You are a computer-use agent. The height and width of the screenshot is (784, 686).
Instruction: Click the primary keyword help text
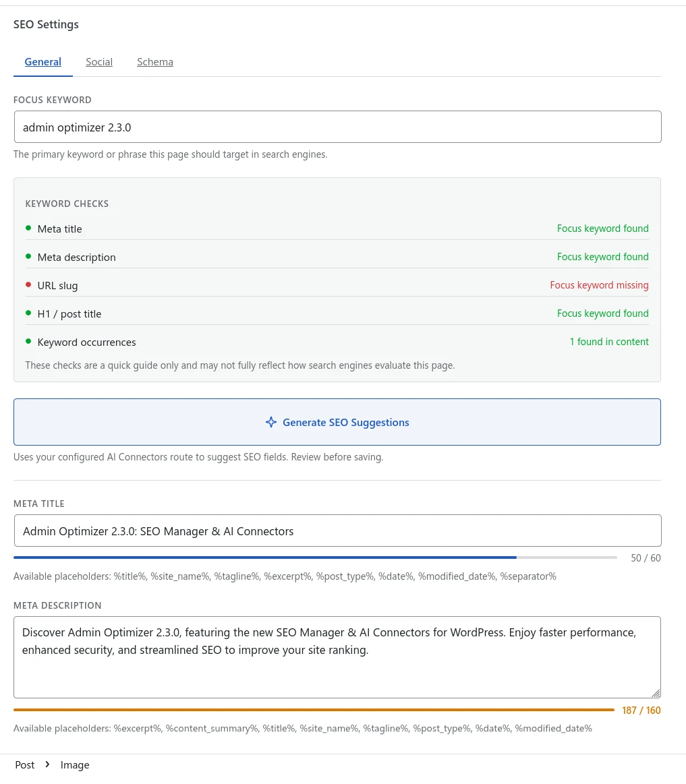171,154
